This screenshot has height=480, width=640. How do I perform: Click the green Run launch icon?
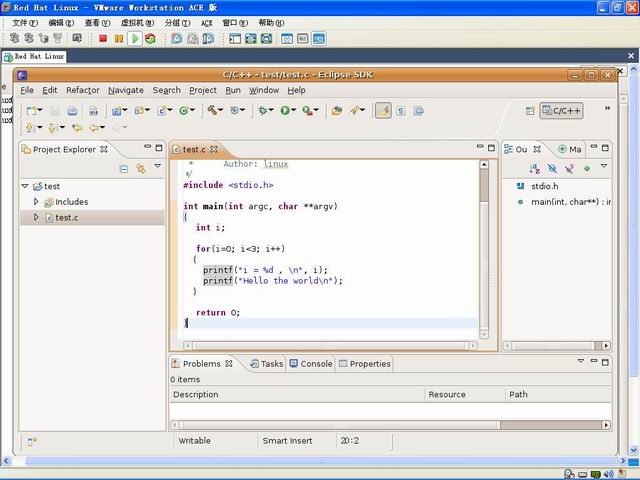click(x=285, y=110)
